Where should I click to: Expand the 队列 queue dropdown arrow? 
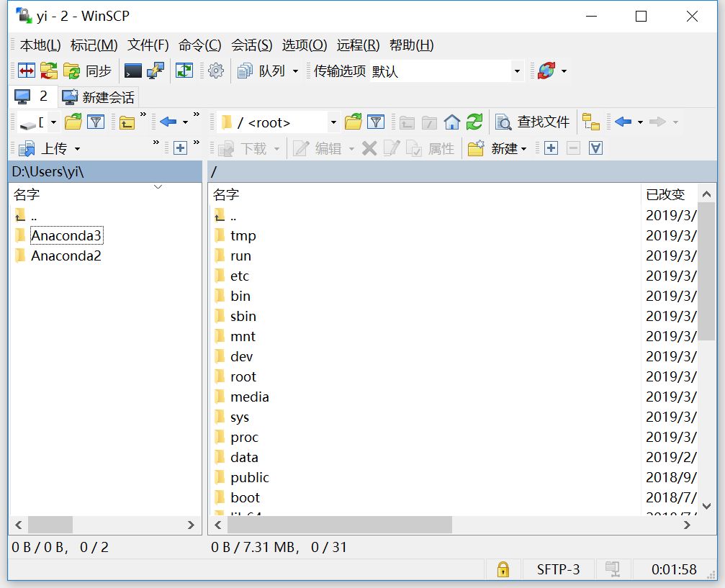[x=295, y=71]
